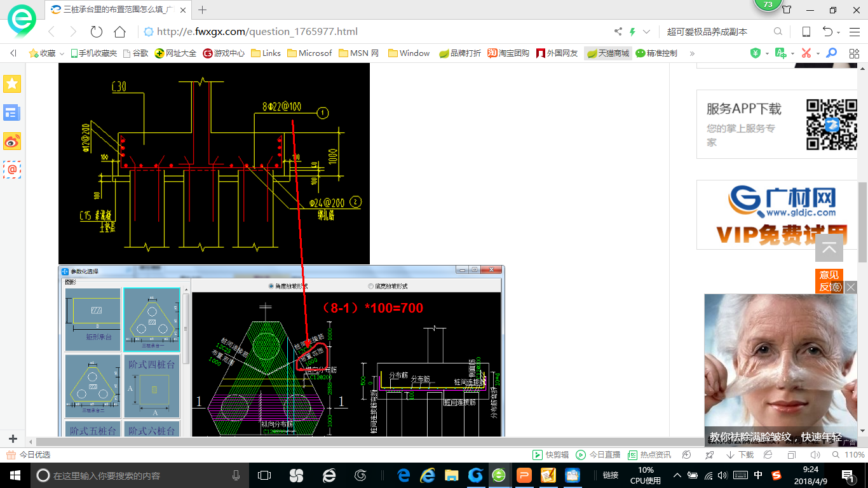Open 下载 downloads in status bar
The image size is (868, 488).
[x=740, y=455]
